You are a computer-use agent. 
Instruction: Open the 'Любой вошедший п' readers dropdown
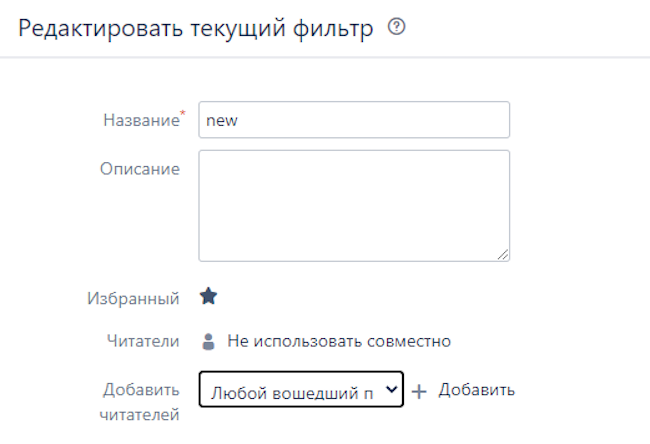coord(290,390)
